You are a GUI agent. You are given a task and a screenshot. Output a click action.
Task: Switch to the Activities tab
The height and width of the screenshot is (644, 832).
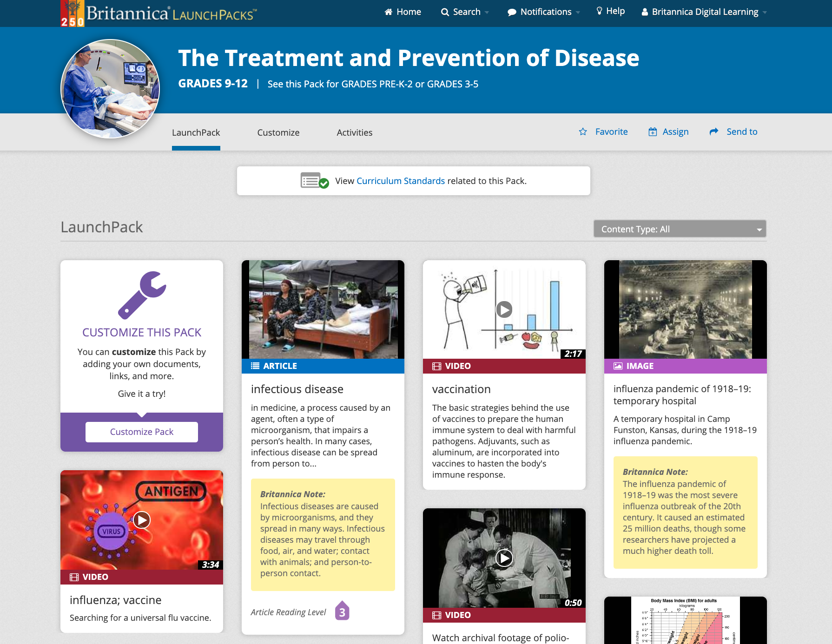[x=355, y=132]
